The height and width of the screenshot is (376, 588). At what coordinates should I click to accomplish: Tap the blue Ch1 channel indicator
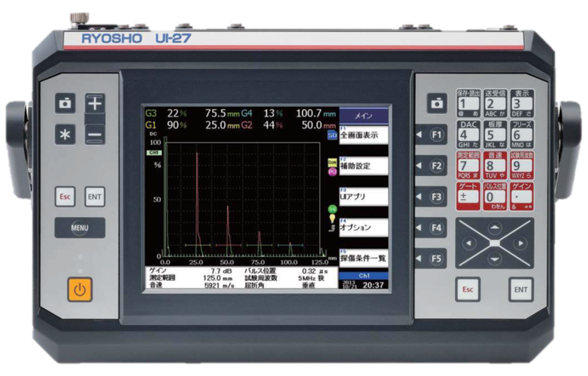point(364,275)
